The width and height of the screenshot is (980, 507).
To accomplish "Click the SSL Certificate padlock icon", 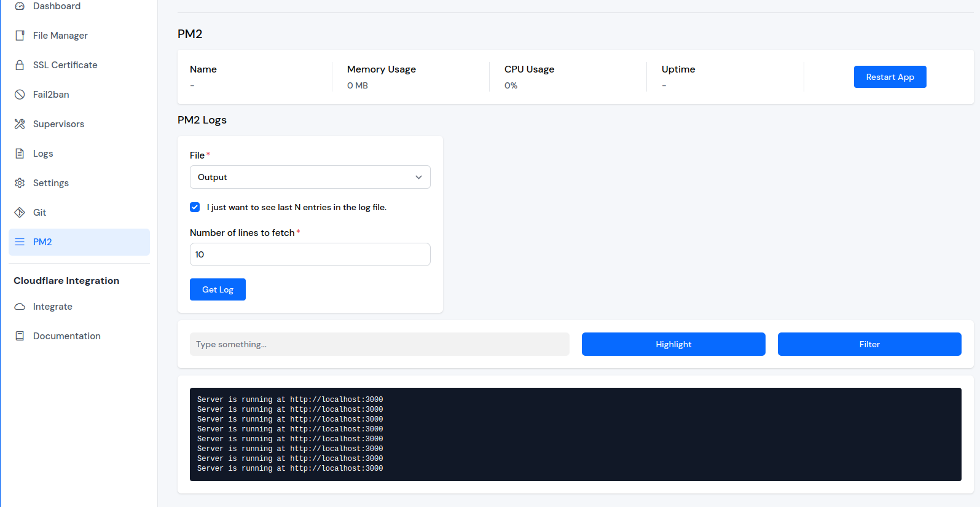I will pyautogui.click(x=20, y=65).
